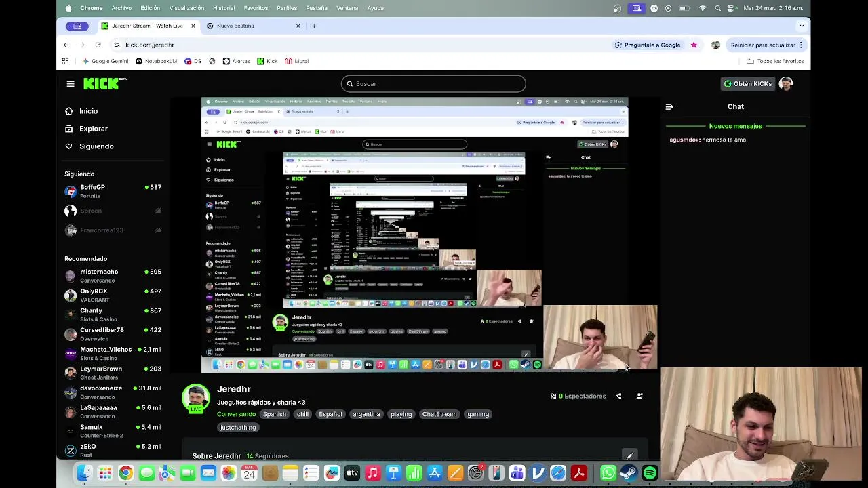Click the Obtén KICKs button
Screen dimensions: 868x488
click(x=748, y=84)
